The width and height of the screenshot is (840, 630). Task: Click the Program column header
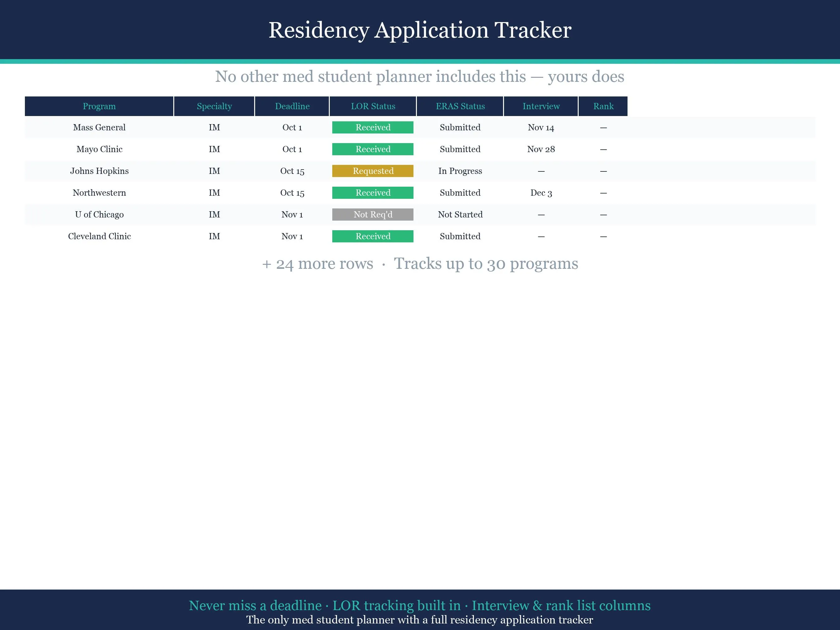(x=99, y=106)
